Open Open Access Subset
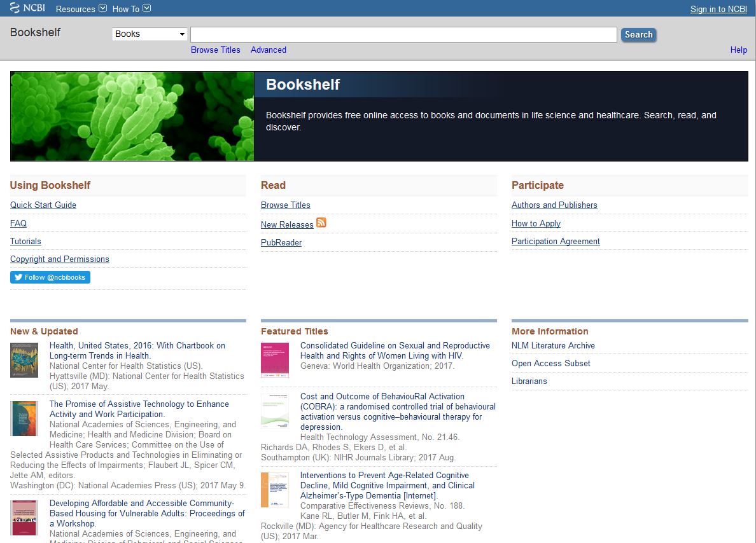The width and height of the screenshot is (756, 543). [x=550, y=363]
